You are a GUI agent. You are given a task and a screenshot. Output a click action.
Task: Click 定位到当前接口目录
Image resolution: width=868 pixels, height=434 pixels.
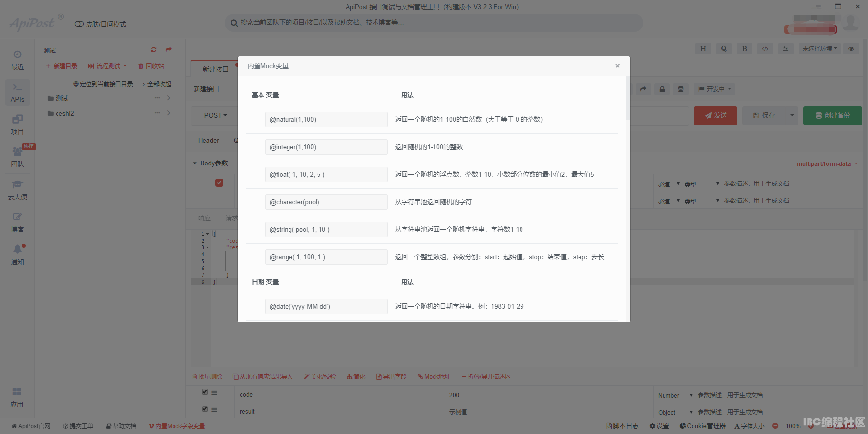point(103,84)
